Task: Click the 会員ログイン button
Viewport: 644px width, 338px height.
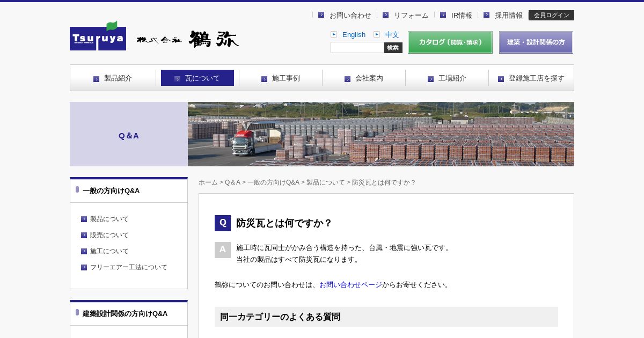Action: [x=551, y=16]
